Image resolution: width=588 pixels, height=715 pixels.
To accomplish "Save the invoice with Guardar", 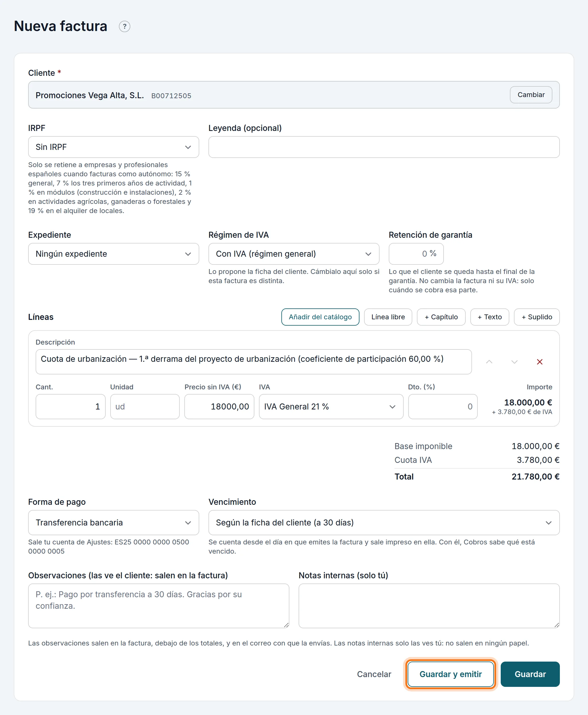I will click(530, 674).
